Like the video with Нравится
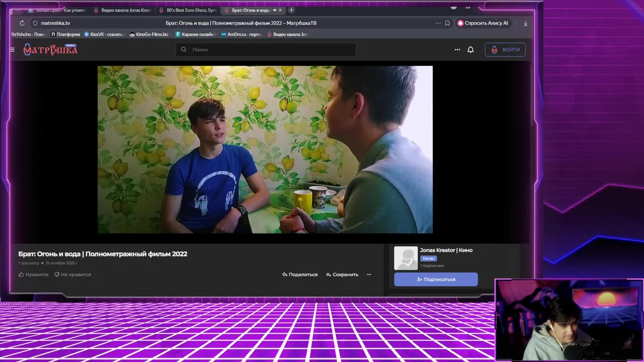Screen dimensions: 644x362 click(x=33, y=275)
